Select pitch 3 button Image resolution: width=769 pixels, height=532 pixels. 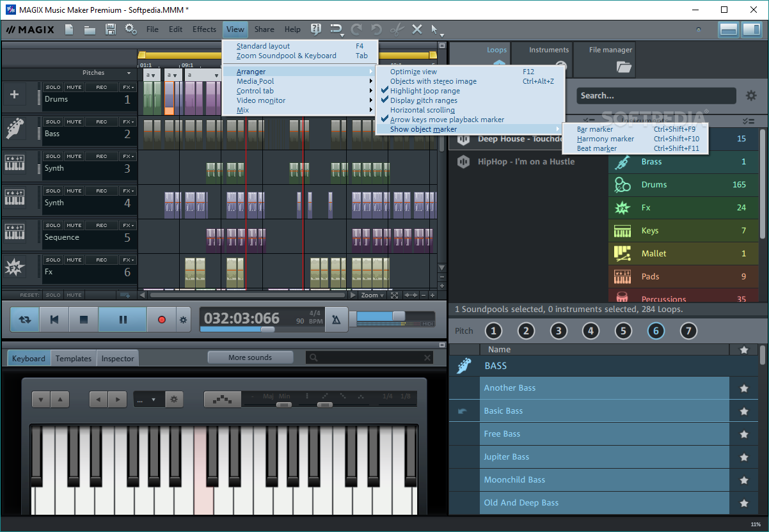coord(559,331)
